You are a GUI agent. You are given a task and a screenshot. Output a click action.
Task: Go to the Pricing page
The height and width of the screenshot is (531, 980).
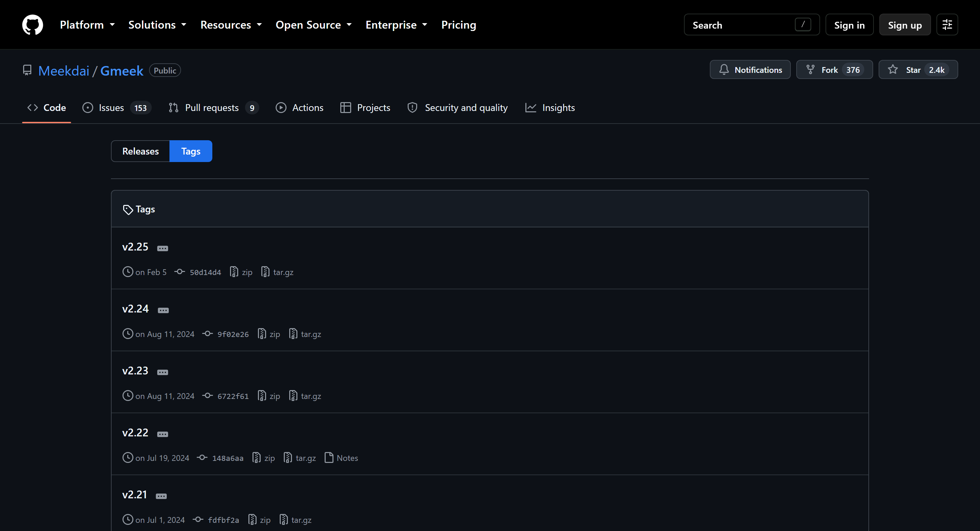(458, 25)
